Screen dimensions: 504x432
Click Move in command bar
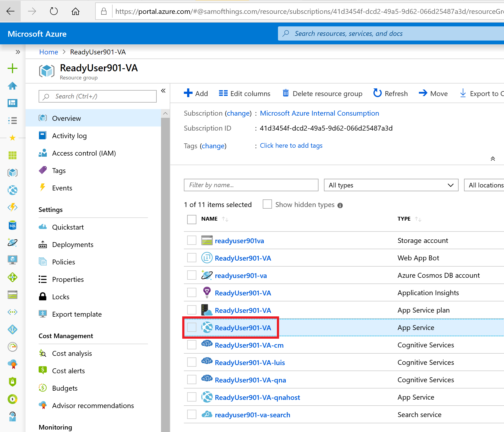pyautogui.click(x=433, y=93)
